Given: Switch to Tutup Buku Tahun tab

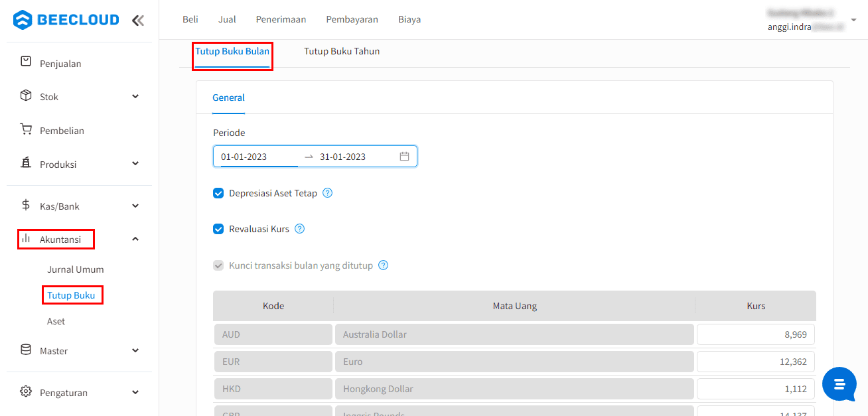Looking at the screenshot, I should pyautogui.click(x=342, y=51).
